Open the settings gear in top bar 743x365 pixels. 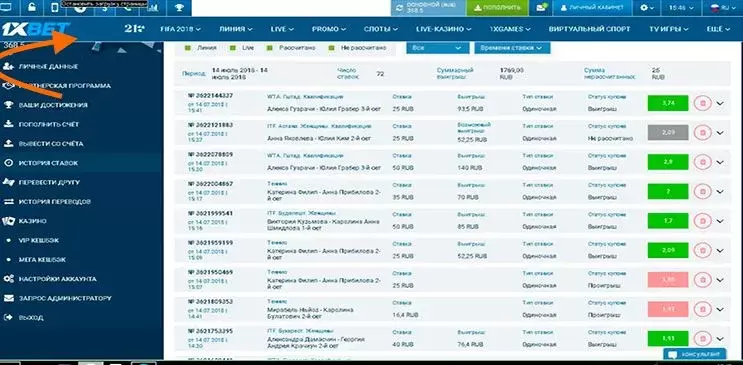click(x=647, y=8)
